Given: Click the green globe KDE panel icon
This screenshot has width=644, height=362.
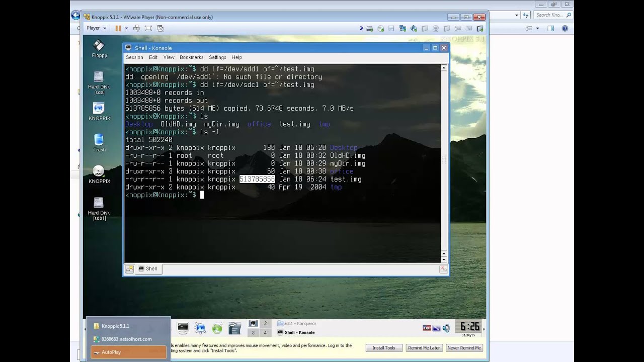Looking at the screenshot, I should click(217, 328).
